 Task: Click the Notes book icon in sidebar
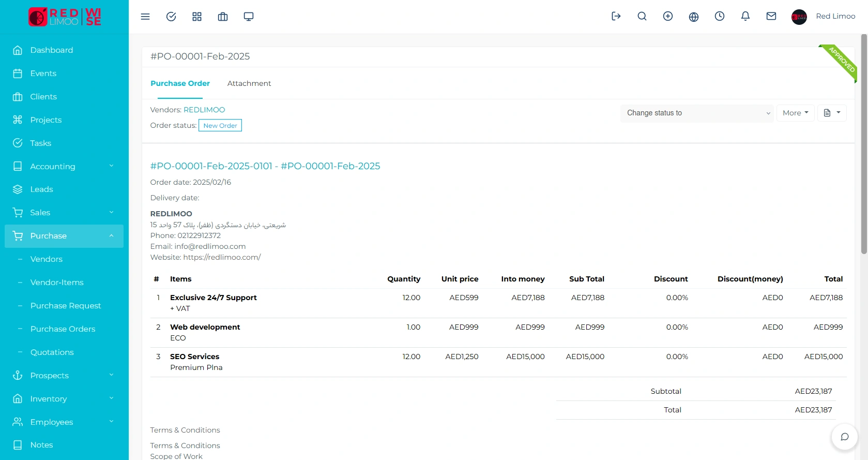(18, 445)
